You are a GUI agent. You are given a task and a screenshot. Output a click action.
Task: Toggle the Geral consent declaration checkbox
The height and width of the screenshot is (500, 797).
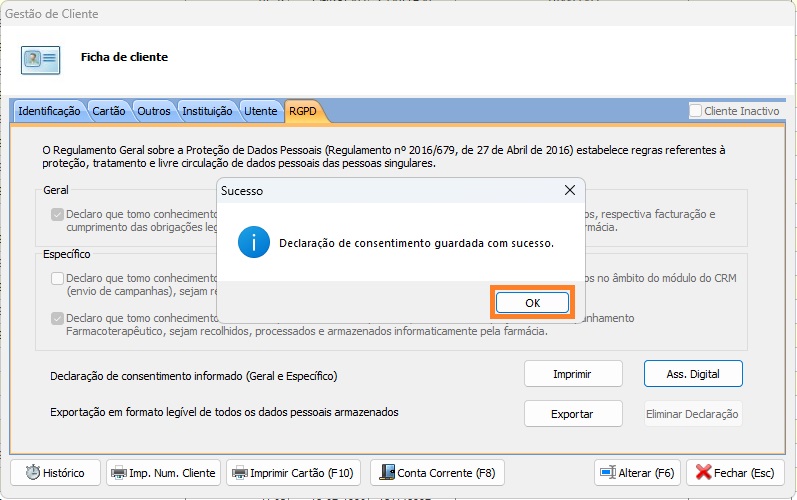tap(57, 214)
